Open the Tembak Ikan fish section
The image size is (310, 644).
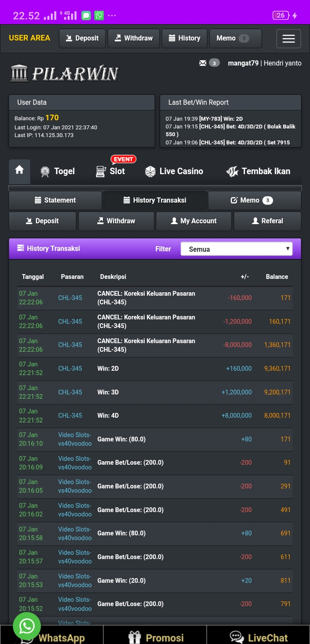pyautogui.click(x=258, y=171)
